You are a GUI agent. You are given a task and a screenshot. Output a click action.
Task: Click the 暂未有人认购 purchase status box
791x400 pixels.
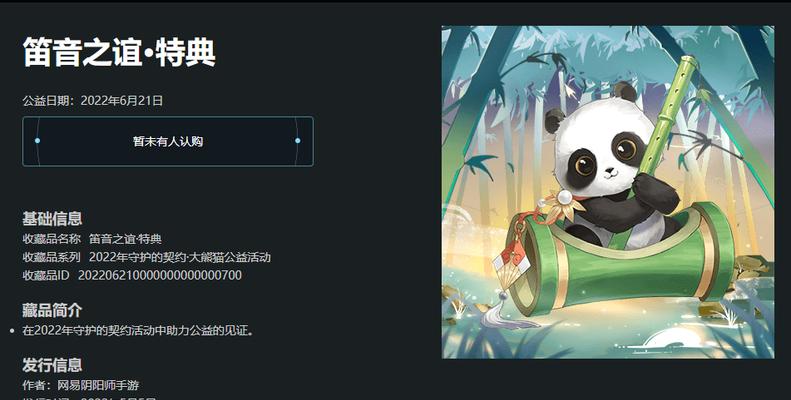pyautogui.click(x=167, y=141)
